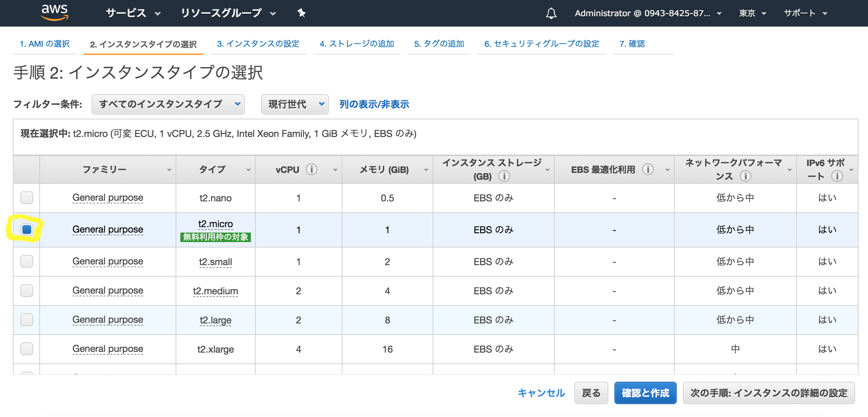Click the pin shortcut icon in navbar

301,13
